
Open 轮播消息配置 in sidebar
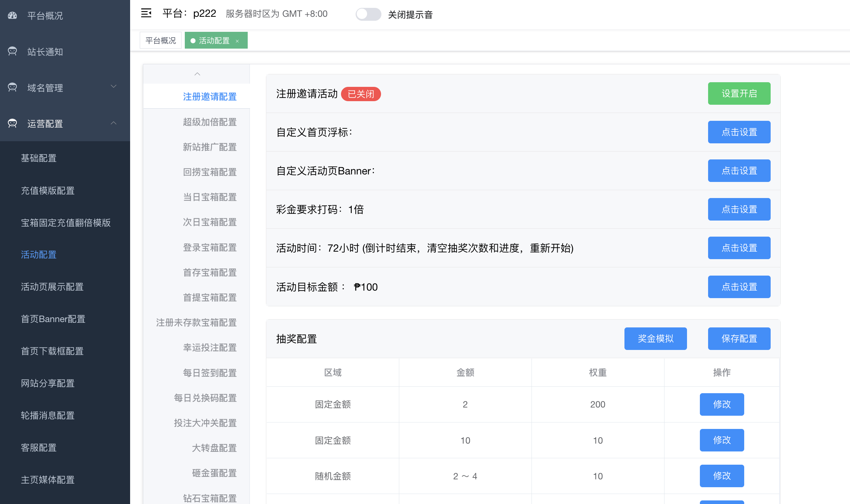48,415
